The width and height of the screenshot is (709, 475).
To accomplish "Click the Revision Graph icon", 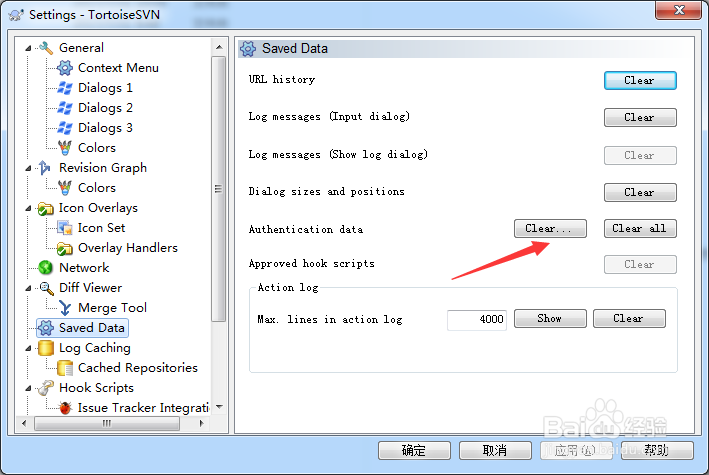I will click(x=45, y=167).
